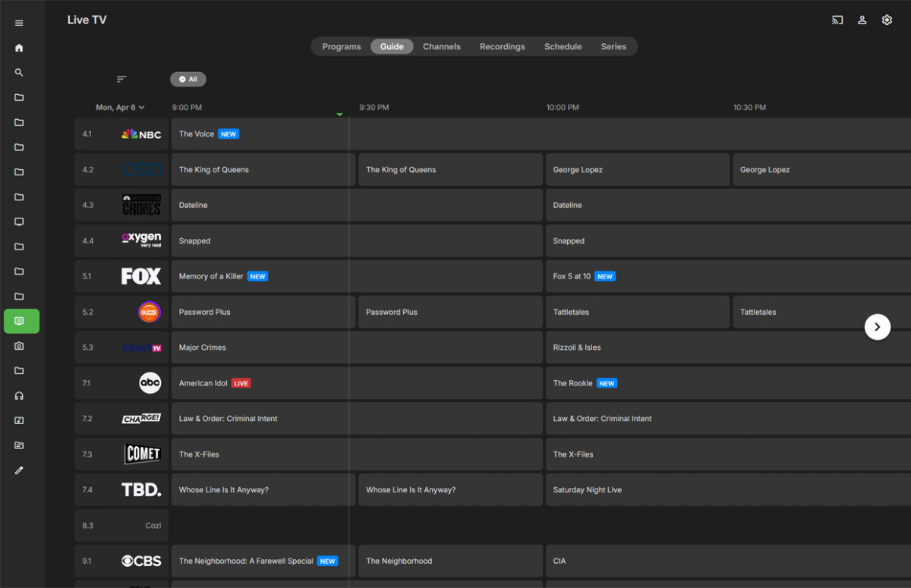Toggle the All channel filter chip

[188, 79]
